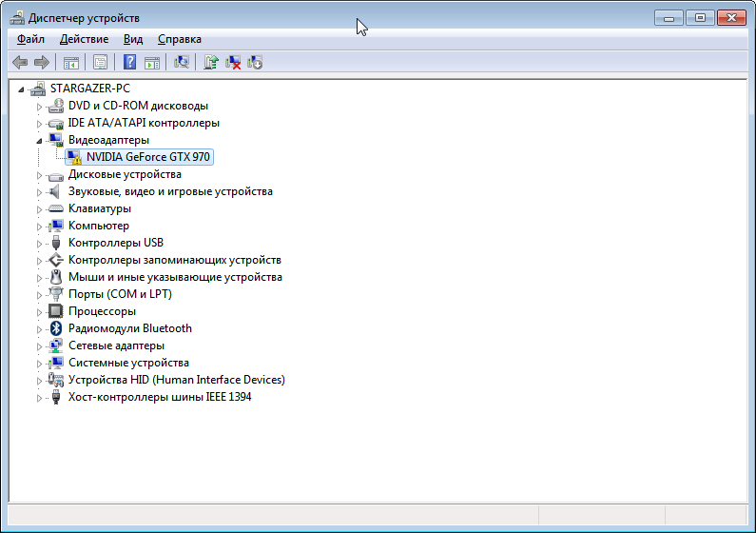Screen dimensions: 756x533
Task: Collapse the STARGAZER-PC root node
Action: pos(22,89)
